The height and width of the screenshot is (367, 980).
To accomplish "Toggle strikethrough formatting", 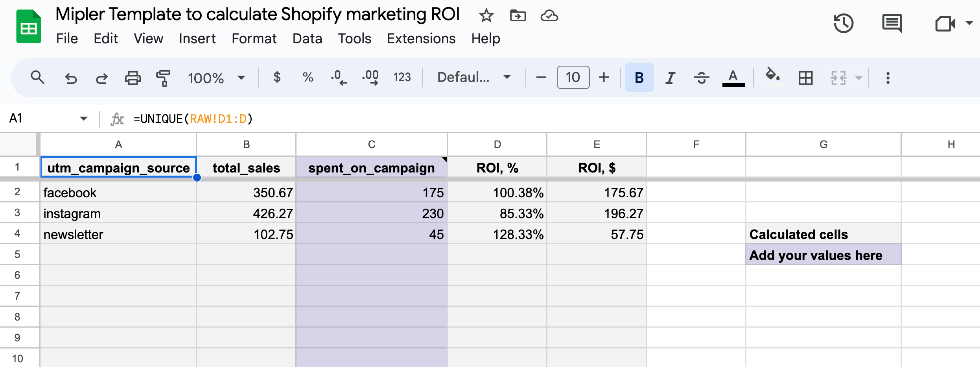I will pyautogui.click(x=702, y=77).
